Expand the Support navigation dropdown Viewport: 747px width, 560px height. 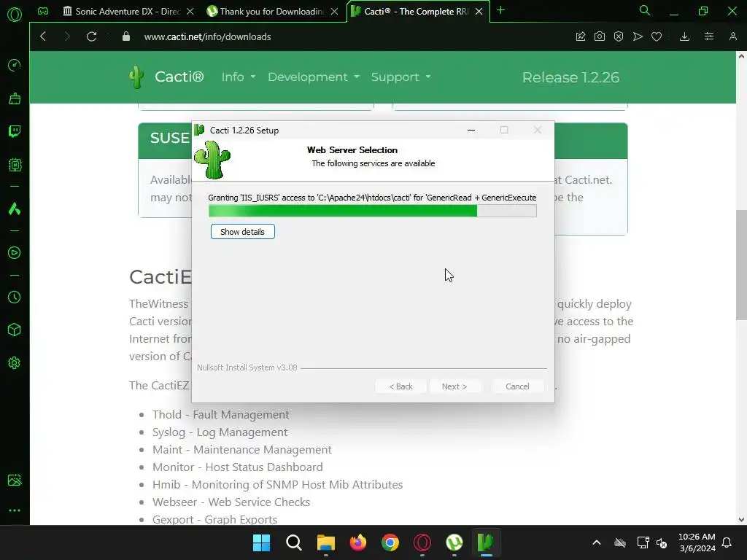point(400,77)
